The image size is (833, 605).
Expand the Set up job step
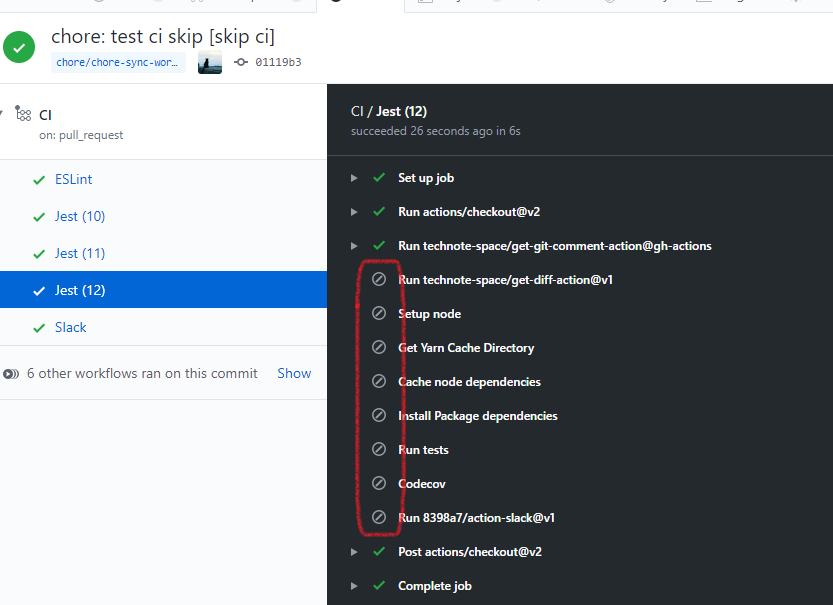tap(354, 178)
